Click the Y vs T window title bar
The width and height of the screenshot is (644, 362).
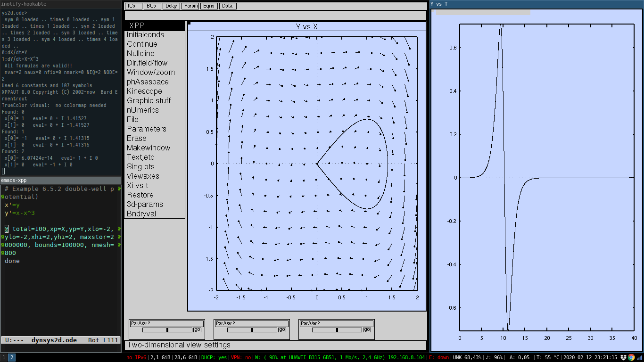(x=537, y=4)
